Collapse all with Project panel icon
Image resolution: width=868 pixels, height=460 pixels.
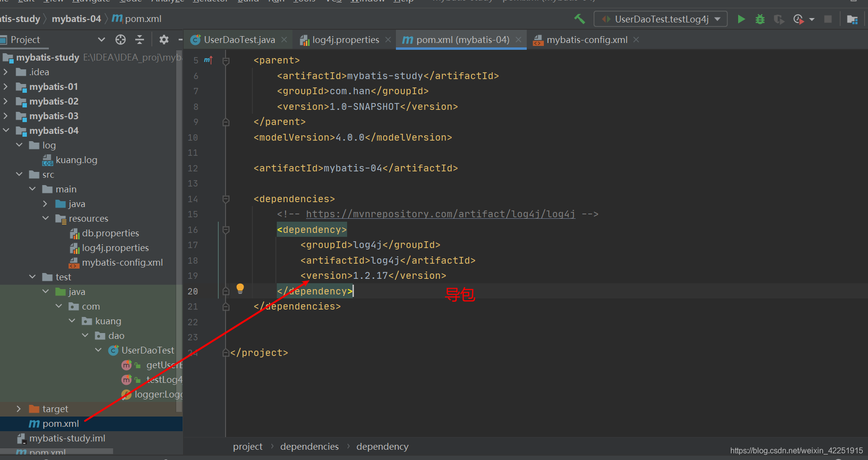pos(140,40)
